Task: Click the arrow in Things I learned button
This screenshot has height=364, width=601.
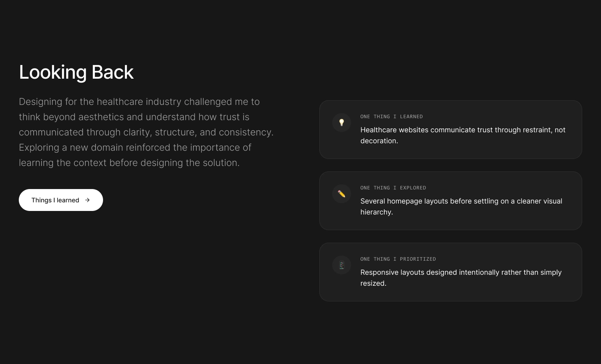Action: pyautogui.click(x=87, y=200)
